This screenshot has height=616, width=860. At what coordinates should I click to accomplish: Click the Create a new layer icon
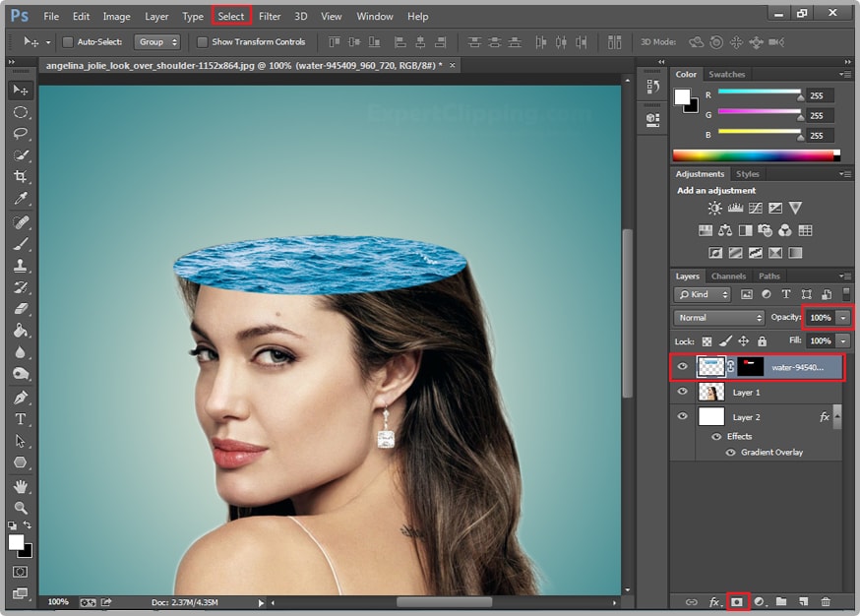click(802, 601)
